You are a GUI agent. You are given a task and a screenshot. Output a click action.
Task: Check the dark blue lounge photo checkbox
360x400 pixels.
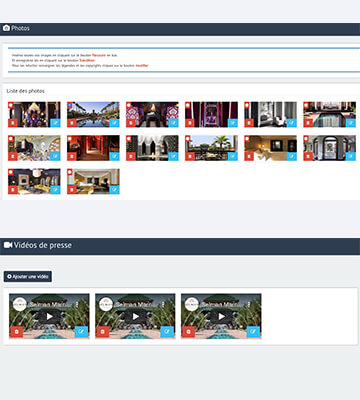point(11,172)
